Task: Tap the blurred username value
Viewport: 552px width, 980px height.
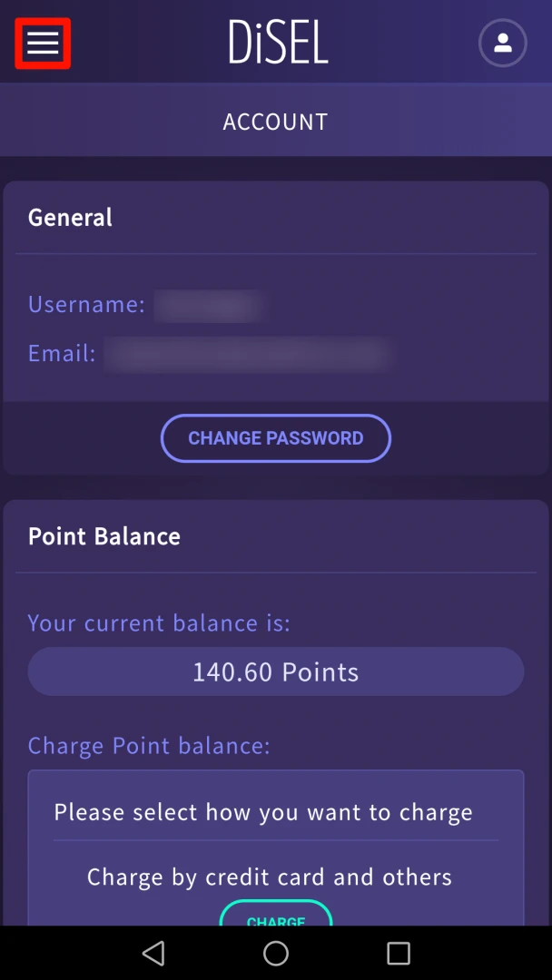Action: [x=209, y=306]
